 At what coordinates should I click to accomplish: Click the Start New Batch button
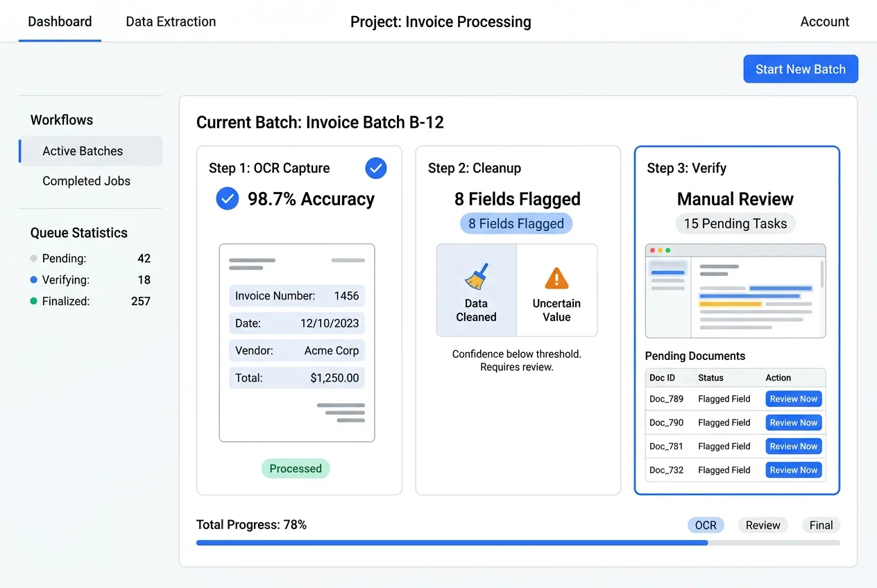tap(800, 69)
